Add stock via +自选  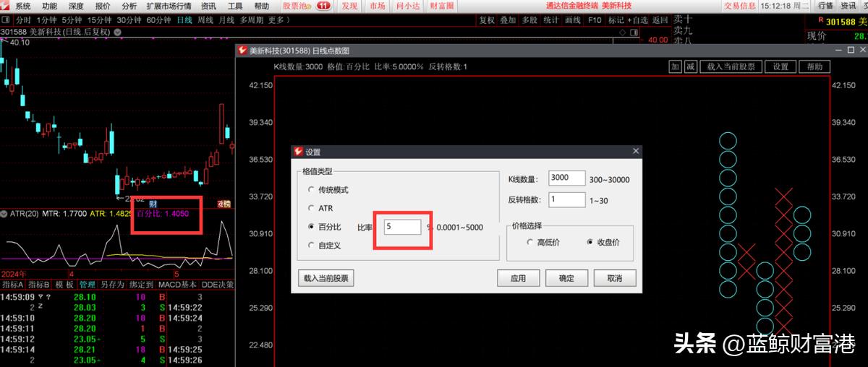pyautogui.click(x=638, y=20)
